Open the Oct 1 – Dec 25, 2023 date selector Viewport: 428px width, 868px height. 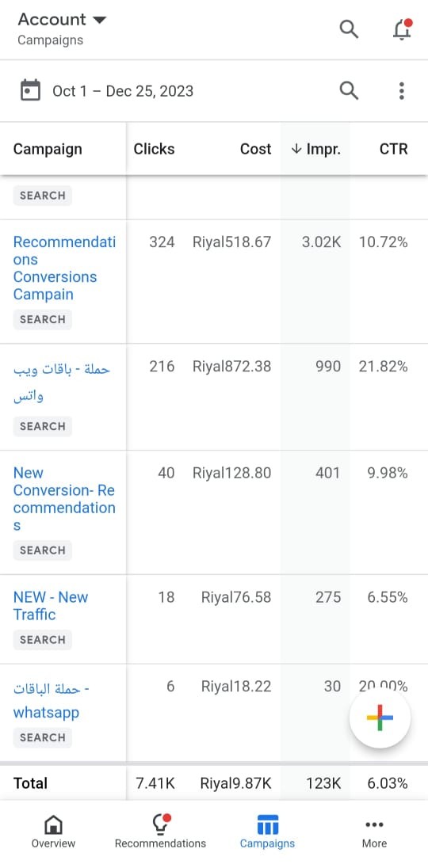(x=123, y=91)
